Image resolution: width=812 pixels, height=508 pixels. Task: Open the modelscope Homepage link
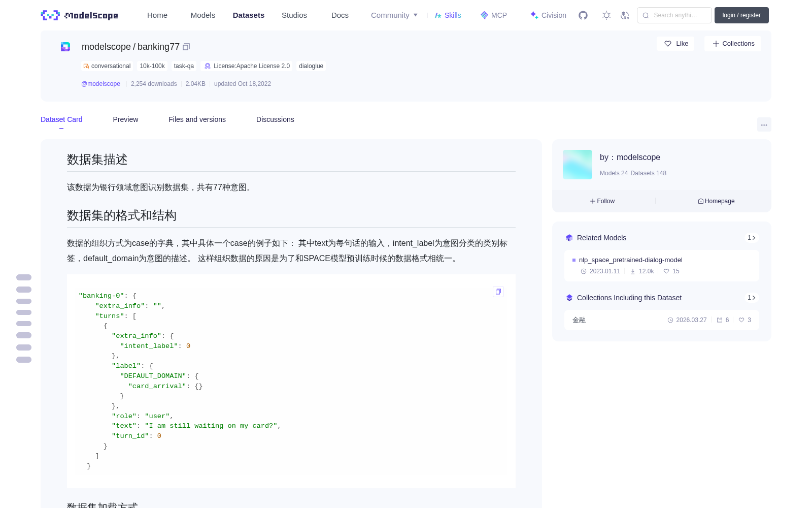(x=716, y=201)
